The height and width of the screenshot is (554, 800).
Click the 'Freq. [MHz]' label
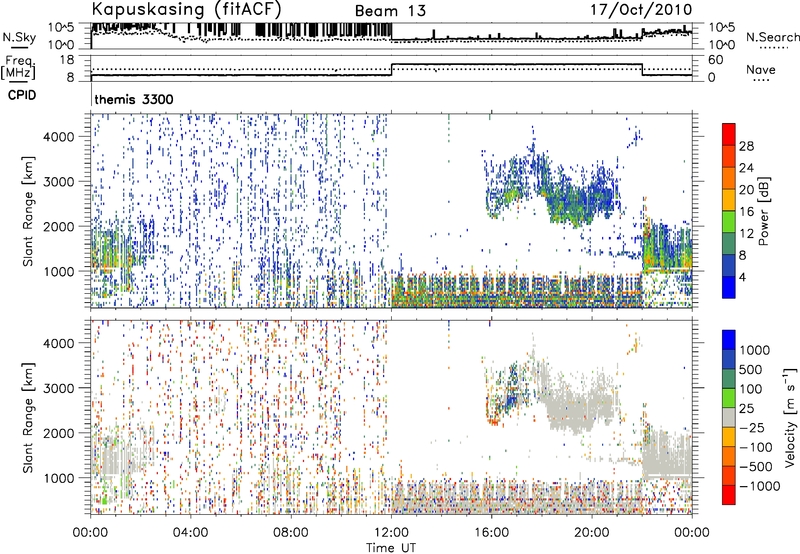tap(18, 67)
